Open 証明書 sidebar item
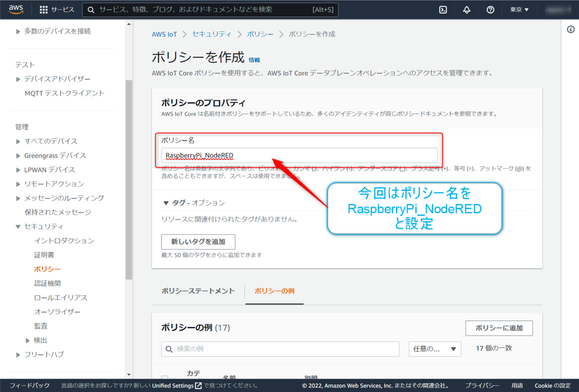Viewport: 579px width, 392px height. 44,255
